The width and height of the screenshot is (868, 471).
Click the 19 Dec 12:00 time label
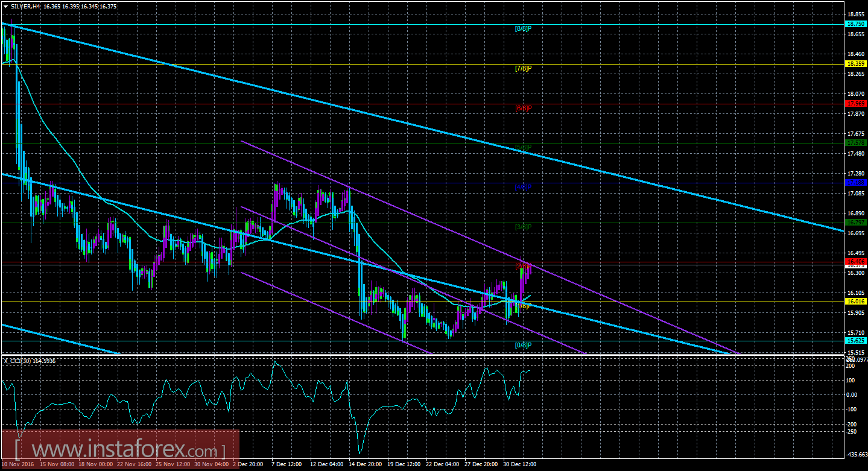[x=404, y=464]
